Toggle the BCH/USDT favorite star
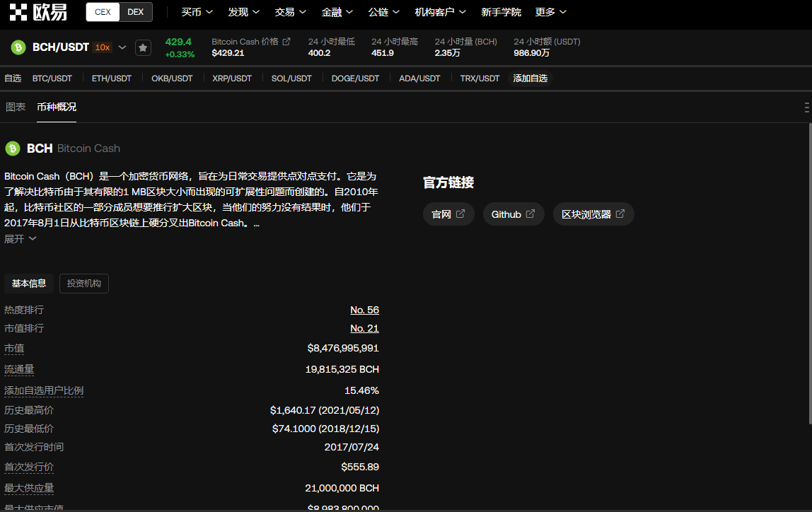Viewport: 812px width, 512px height. coord(143,47)
